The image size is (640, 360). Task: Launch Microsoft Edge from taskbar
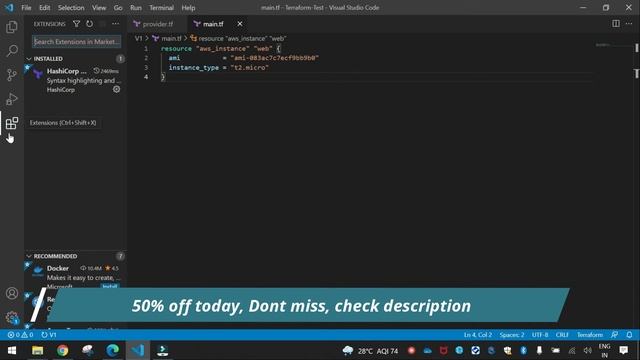[113, 351]
